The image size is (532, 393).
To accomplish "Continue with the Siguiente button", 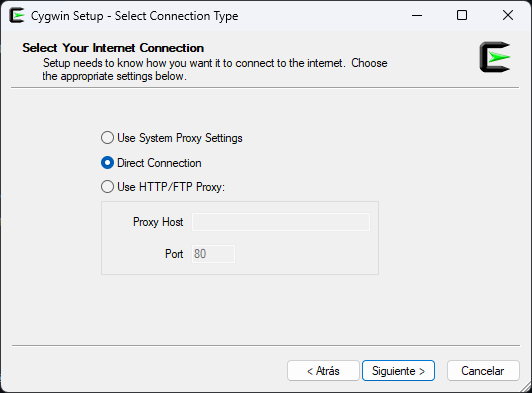I will [398, 371].
